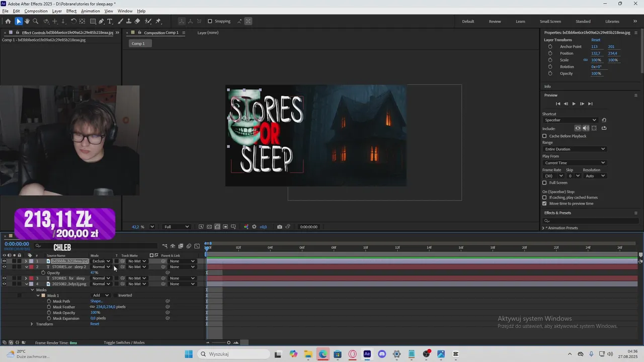The image size is (644, 362).
Task: Click Mask Path Shape link
Action: pyautogui.click(x=96, y=301)
